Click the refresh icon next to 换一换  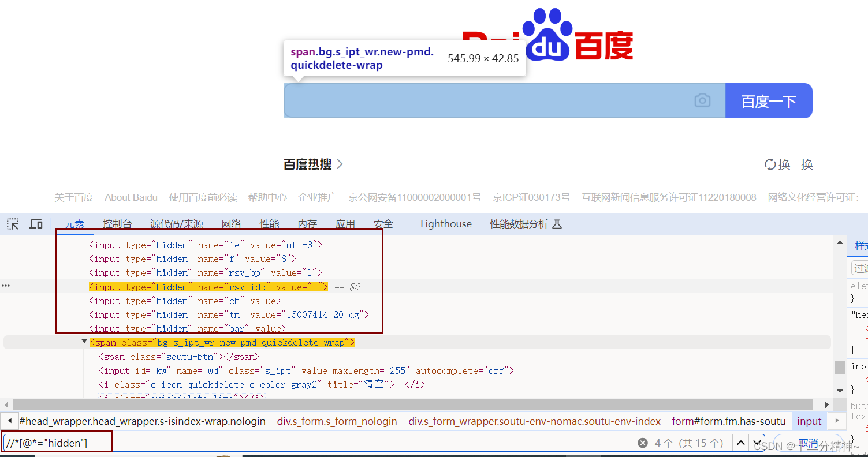point(770,164)
